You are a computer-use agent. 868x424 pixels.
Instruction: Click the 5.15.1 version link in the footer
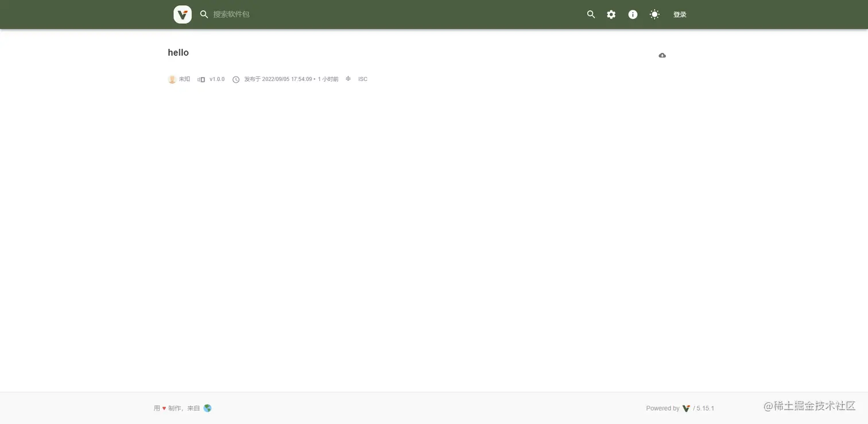point(705,408)
